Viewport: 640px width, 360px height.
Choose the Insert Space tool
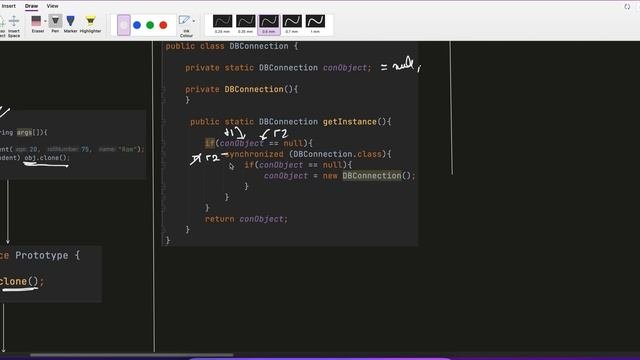(x=14, y=27)
